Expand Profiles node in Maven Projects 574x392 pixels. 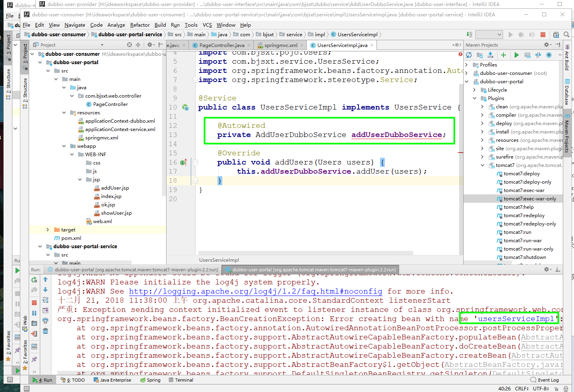(x=466, y=65)
